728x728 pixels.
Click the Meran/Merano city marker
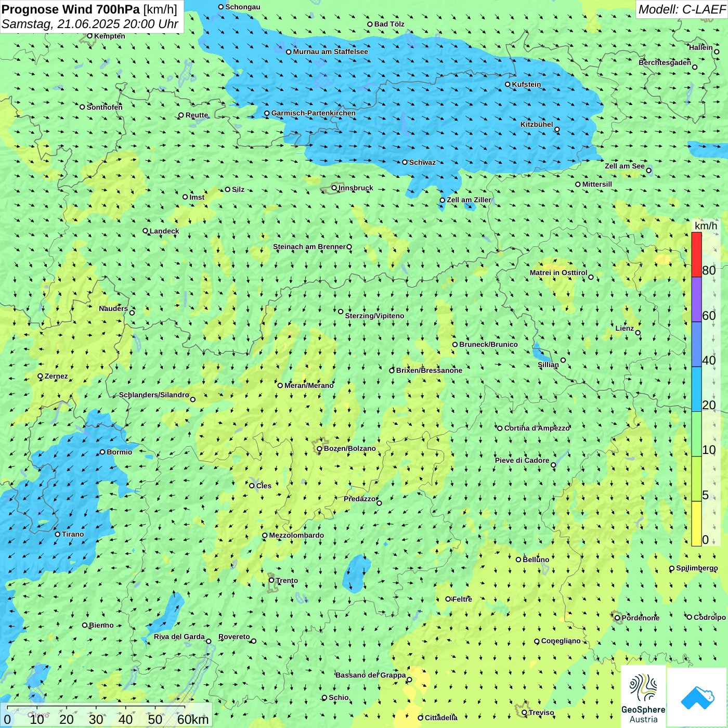[280, 385]
